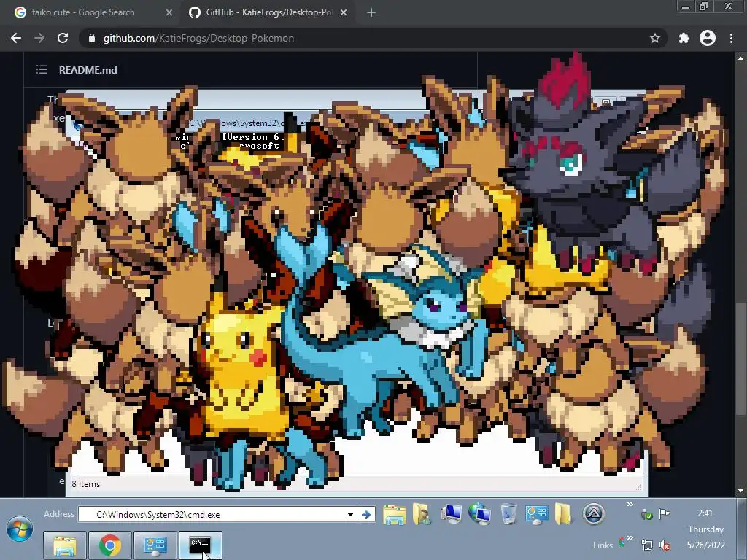
Task: Click the browser forward arrow
Action: [39, 38]
